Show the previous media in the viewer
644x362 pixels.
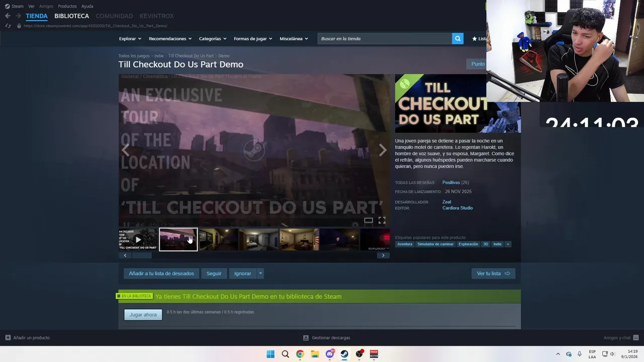(125, 150)
